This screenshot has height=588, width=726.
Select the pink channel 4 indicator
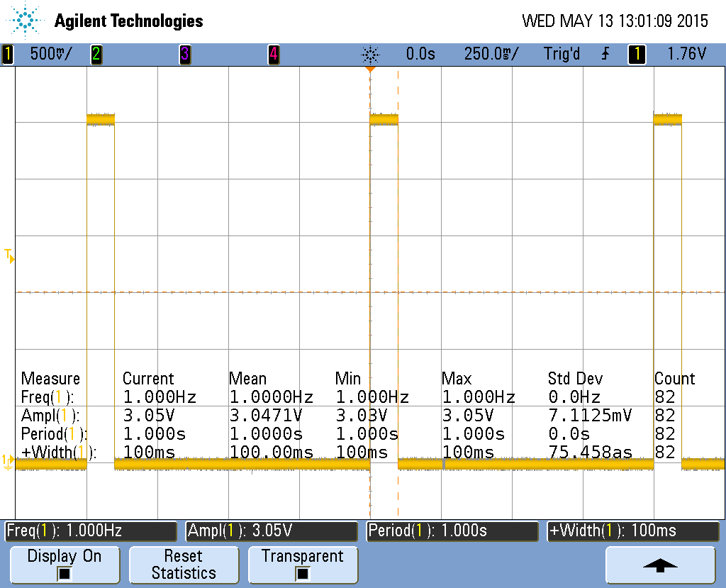click(274, 54)
